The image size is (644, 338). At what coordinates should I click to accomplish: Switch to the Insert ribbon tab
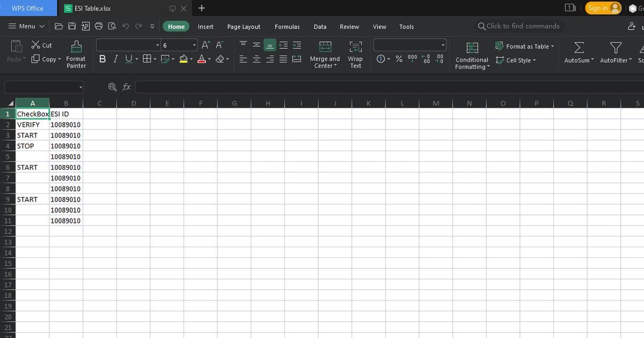[x=206, y=26]
